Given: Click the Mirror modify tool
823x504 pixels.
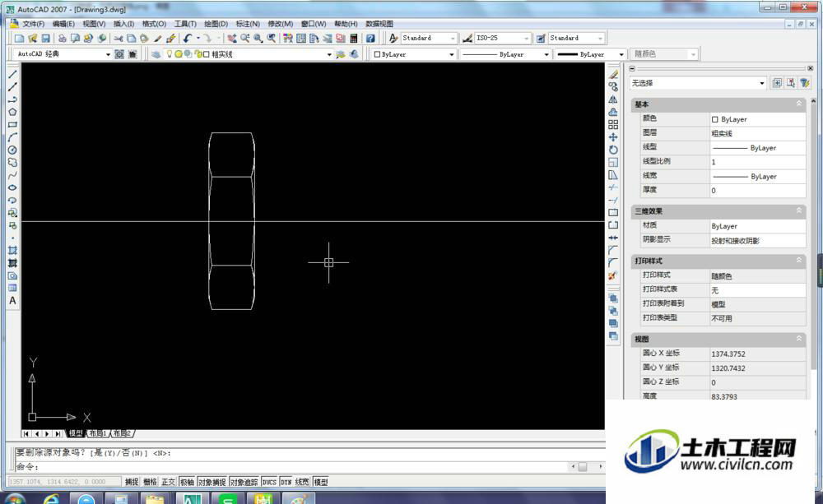Looking at the screenshot, I should [x=613, y=99].
